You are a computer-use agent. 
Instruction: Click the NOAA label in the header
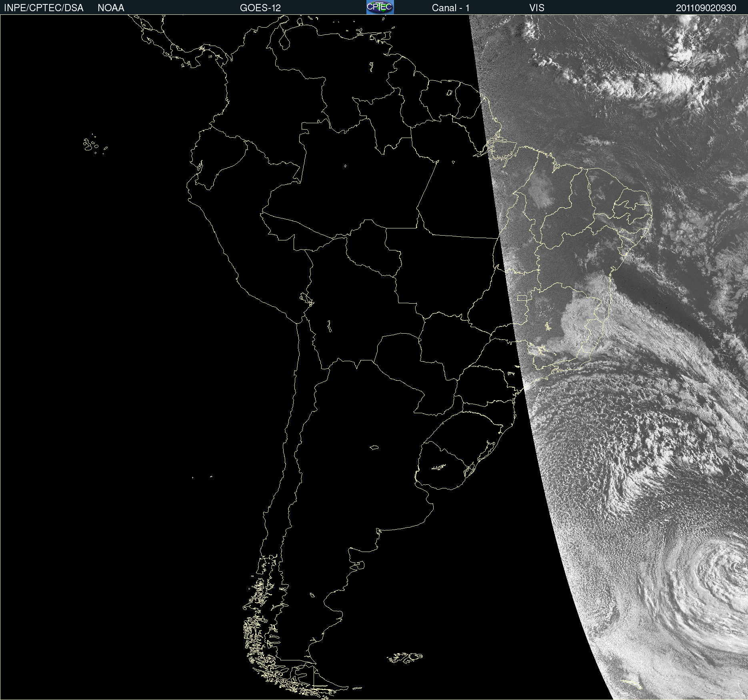pyautogui.click(x=111, y=8)
